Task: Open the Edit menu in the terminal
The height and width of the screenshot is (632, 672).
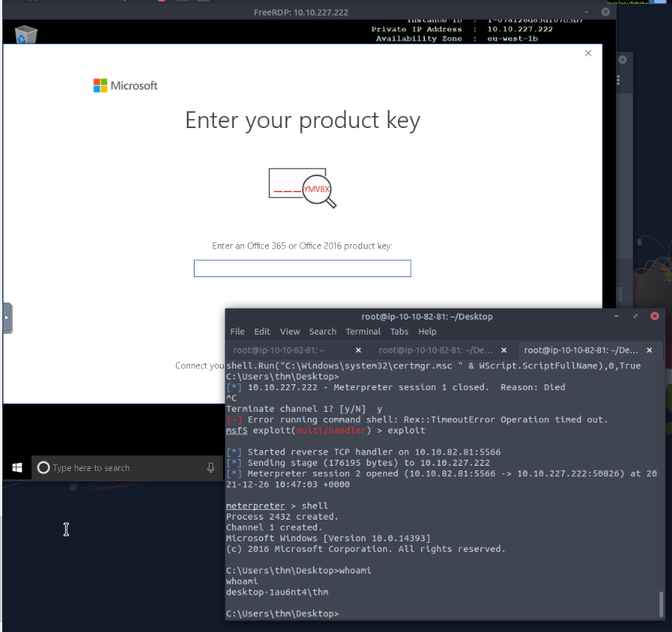Action: [262, 332]
